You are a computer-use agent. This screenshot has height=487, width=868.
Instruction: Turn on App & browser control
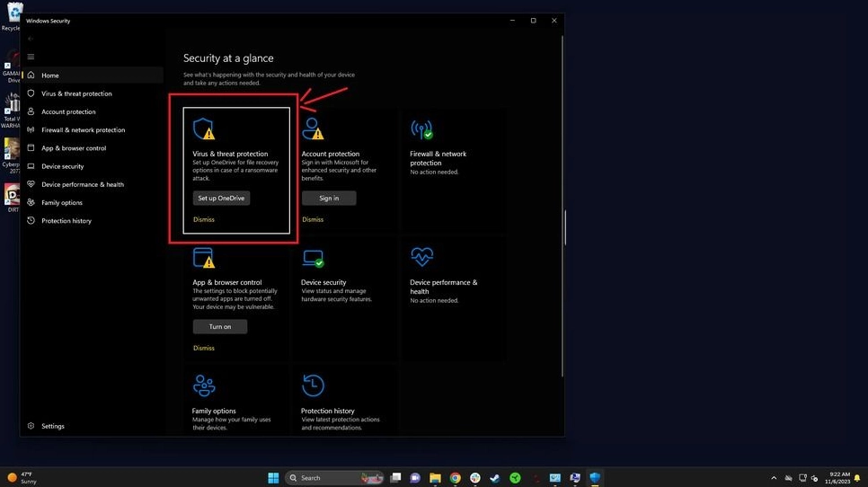[x=220, y=327]
